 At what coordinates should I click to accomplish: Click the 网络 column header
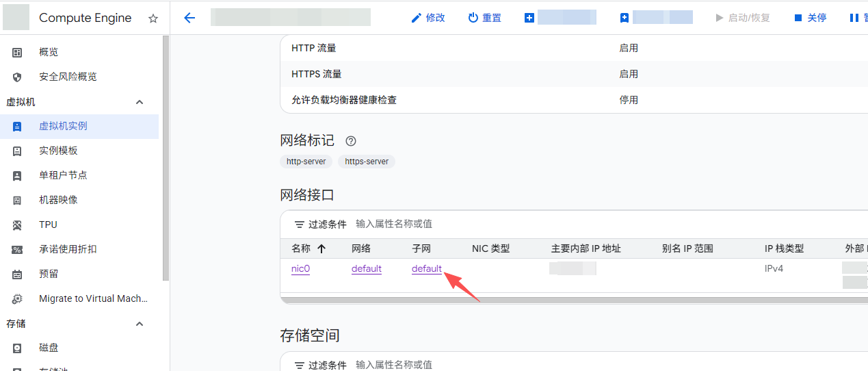[361, 248]
